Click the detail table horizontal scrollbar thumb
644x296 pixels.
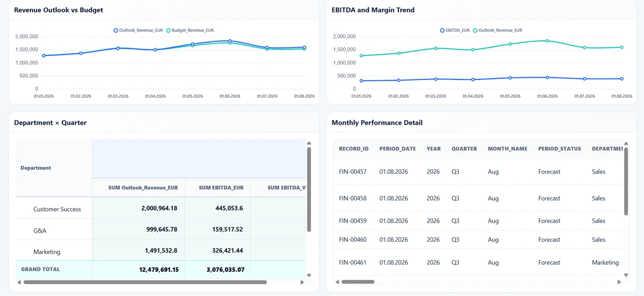point(358,281)
